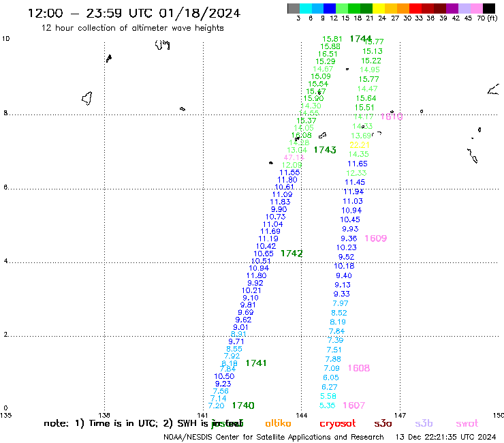Click the swot satellite legend label
The height and width of the screenshot is (443, 504).
467,424
